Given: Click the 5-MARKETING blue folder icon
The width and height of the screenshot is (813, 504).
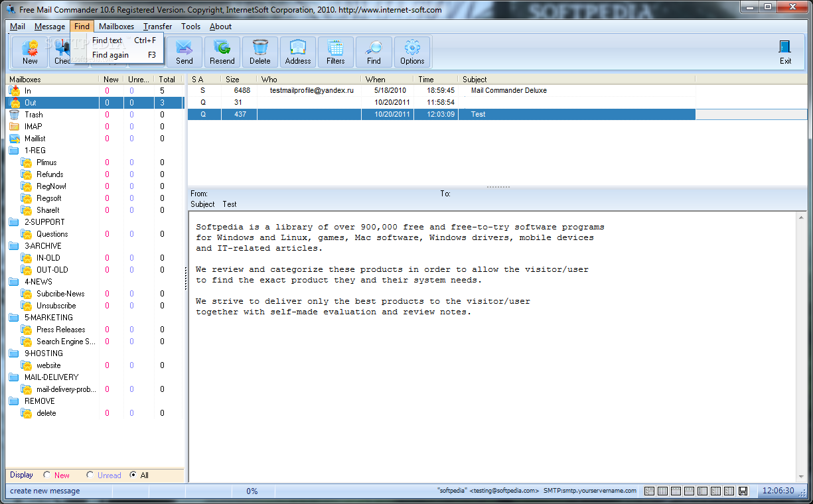Looking at the screenshot, I should click(x=14, y=318).
